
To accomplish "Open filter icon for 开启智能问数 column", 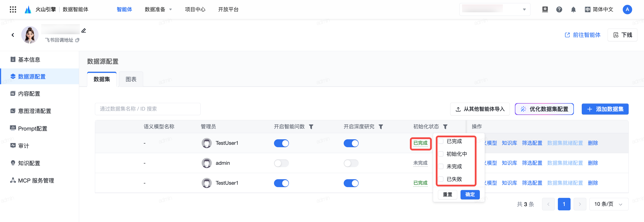I will 311,127.
